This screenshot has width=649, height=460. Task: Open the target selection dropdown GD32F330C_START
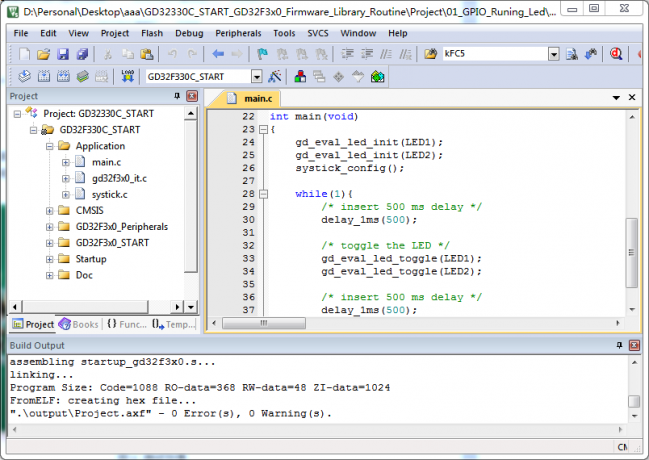point(256,77)
